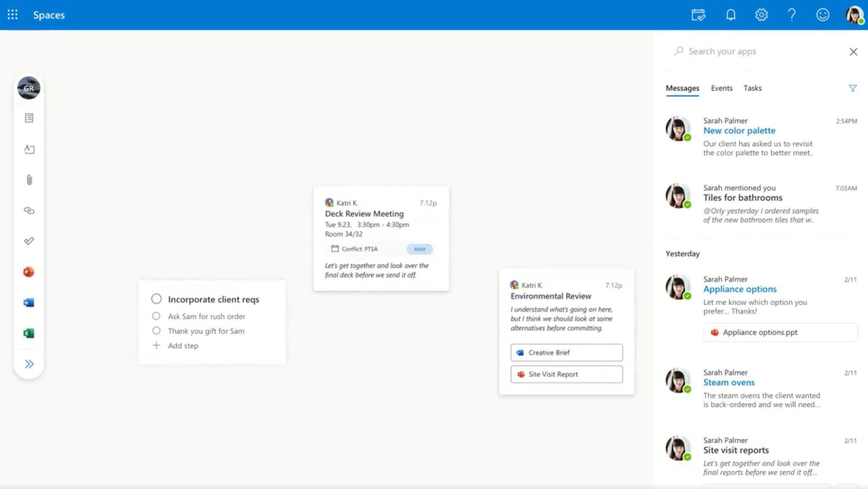Click the paperclip attachment icon
The height and width of the screenshot is (489, 868).
[29, 180]
